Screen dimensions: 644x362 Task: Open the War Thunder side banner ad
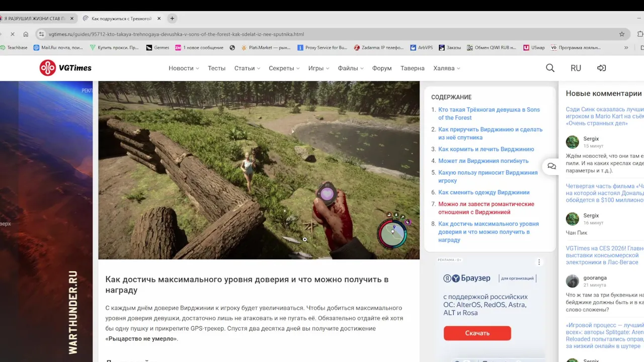(46, 221)
